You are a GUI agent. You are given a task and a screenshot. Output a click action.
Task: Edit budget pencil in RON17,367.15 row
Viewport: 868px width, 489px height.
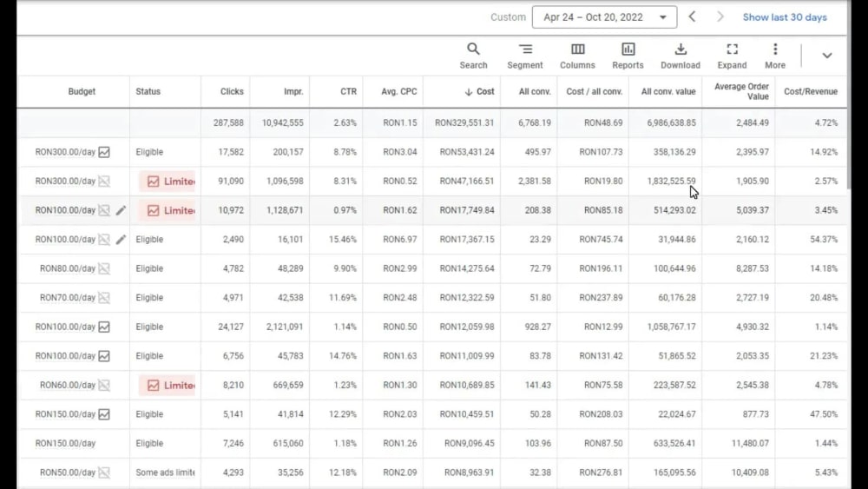click(121, 239)
